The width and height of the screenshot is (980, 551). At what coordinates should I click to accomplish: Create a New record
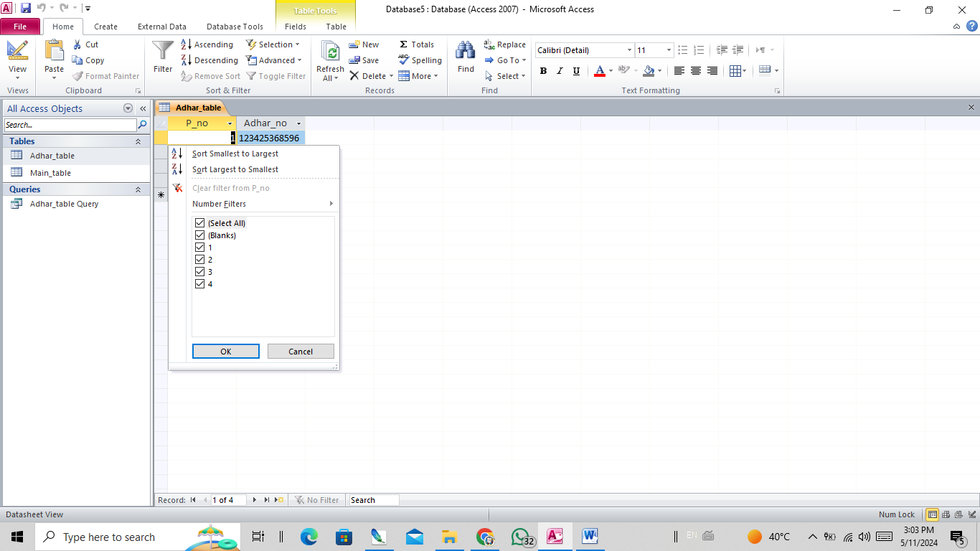pos(364,44)
